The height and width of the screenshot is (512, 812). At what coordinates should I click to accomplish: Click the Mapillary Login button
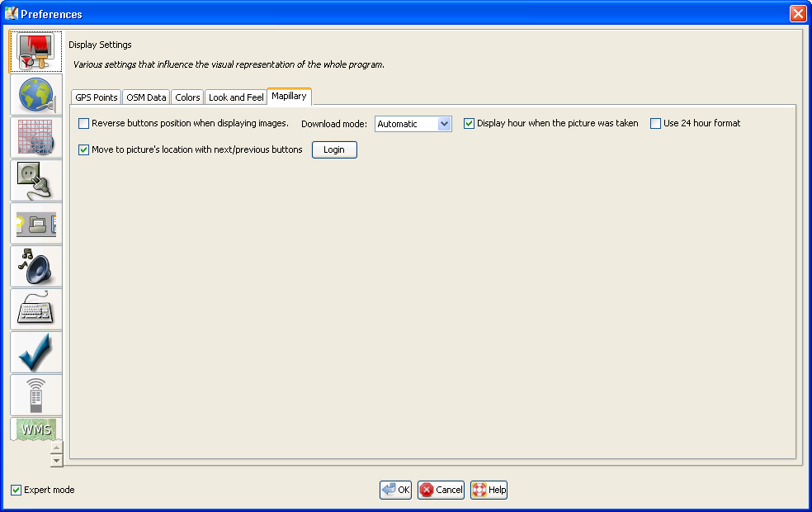click(334, 150)
